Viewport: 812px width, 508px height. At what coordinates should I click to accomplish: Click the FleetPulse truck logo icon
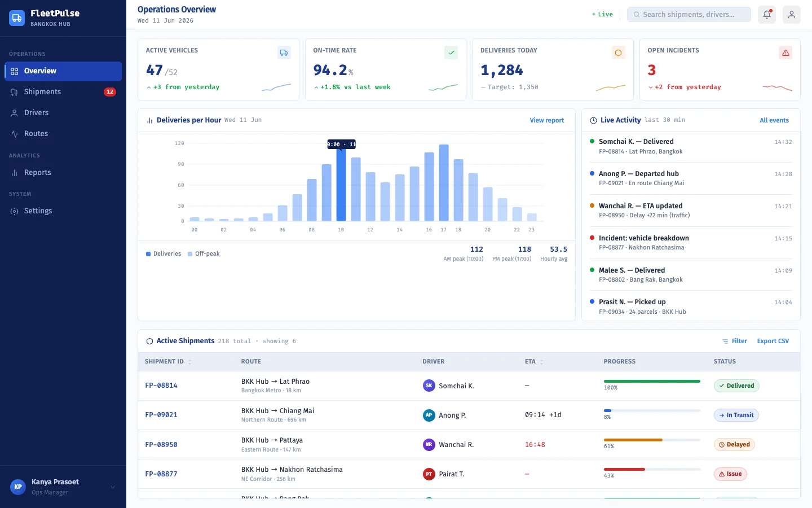17,18
